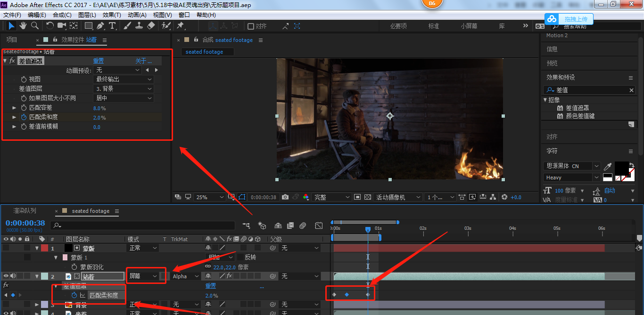Toggle the 反转 mask invert checkbox

coord(240,258)
